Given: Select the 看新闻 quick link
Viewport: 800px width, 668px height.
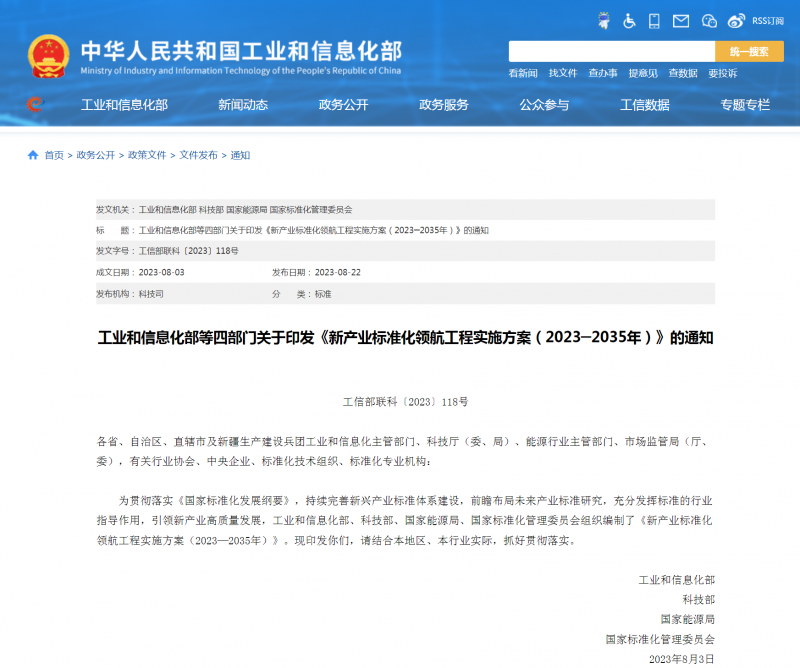Looking at the screenshot, I should click(x=523, y=73).
